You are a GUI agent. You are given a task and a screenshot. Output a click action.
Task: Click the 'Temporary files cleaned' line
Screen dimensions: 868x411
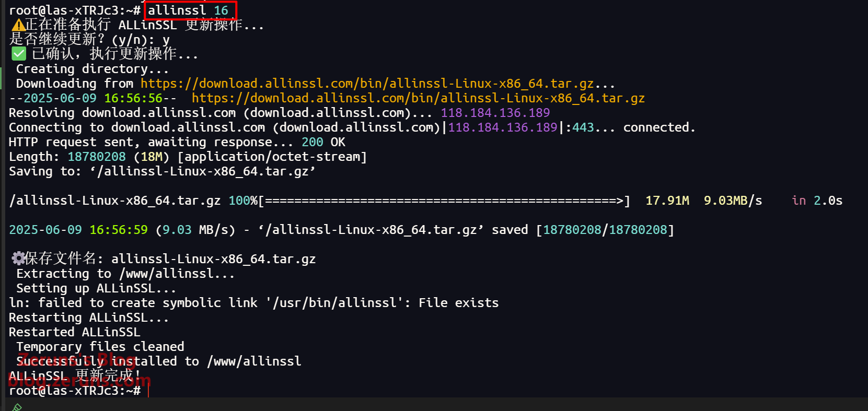pos(100,347)
